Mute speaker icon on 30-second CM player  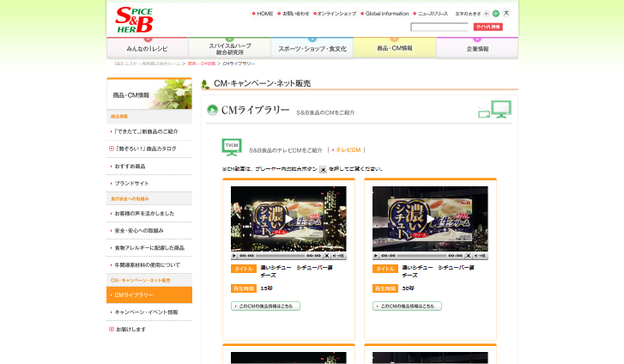tap(476, 256)
